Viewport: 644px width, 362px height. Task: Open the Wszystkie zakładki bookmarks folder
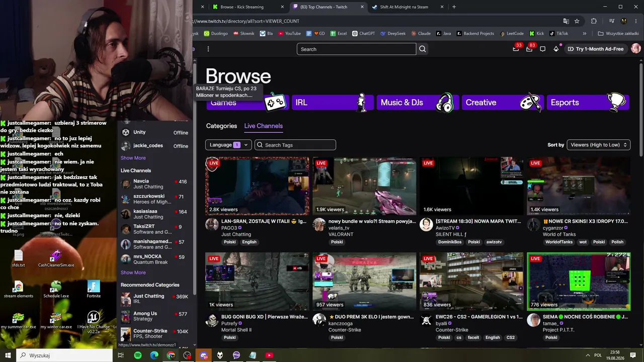point(619,34)
